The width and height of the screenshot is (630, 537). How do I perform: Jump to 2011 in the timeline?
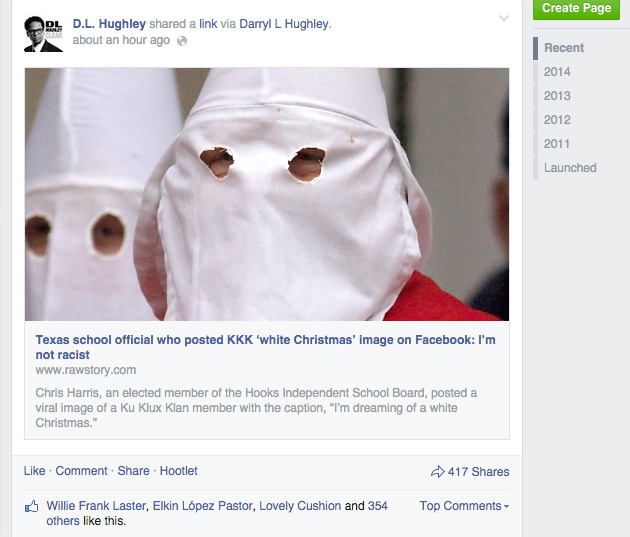[557, 144]
